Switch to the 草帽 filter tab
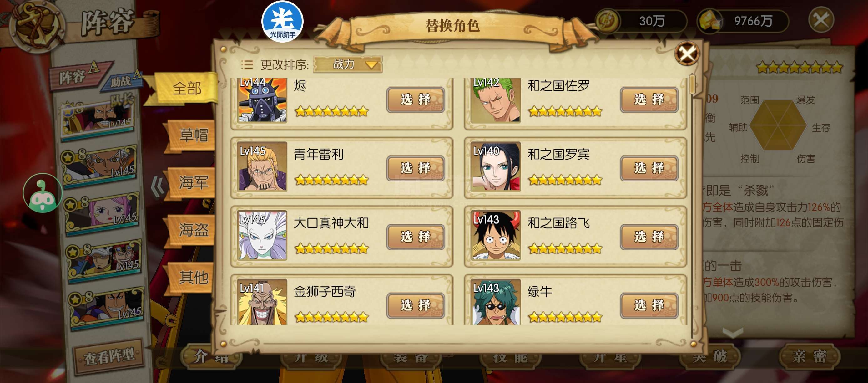Image resolution: width=868 pixels, height=383 pixels. tap(192, 135)
